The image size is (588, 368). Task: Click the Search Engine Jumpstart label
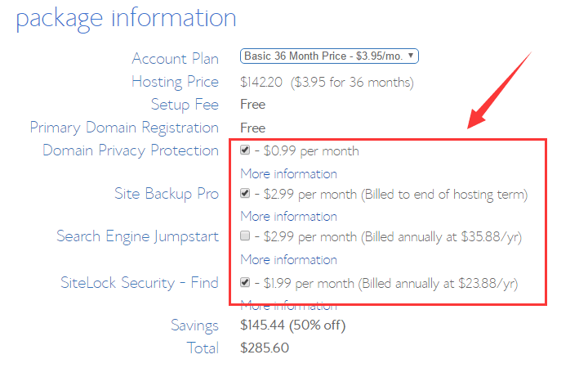pyautogui.click(x=137, y=236)
